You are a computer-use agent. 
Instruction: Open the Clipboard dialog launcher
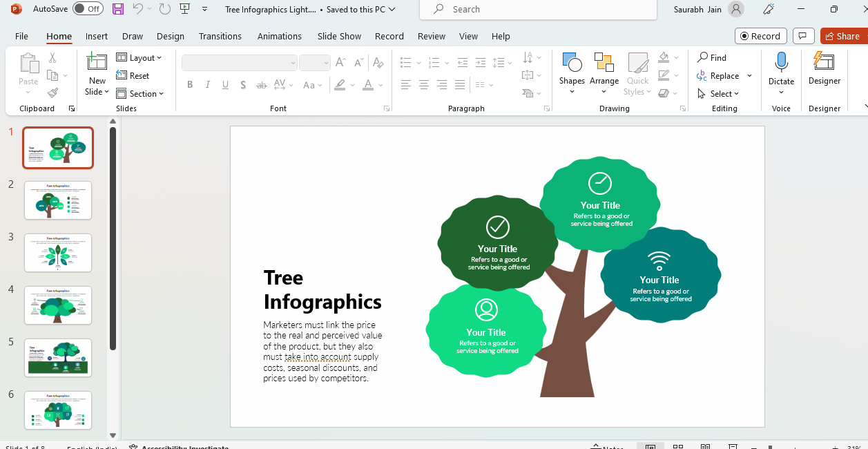click(72, 108)
